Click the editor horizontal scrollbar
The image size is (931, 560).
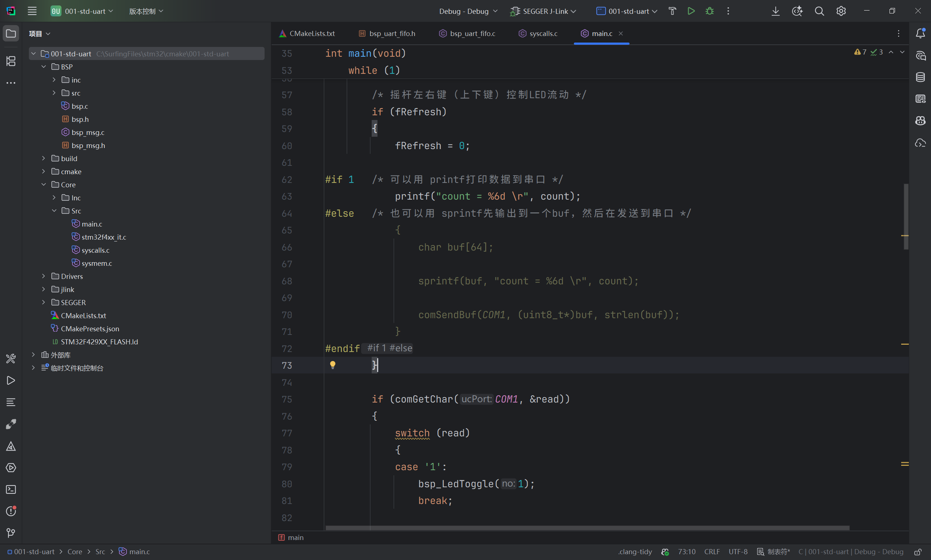tap(587, 528)
